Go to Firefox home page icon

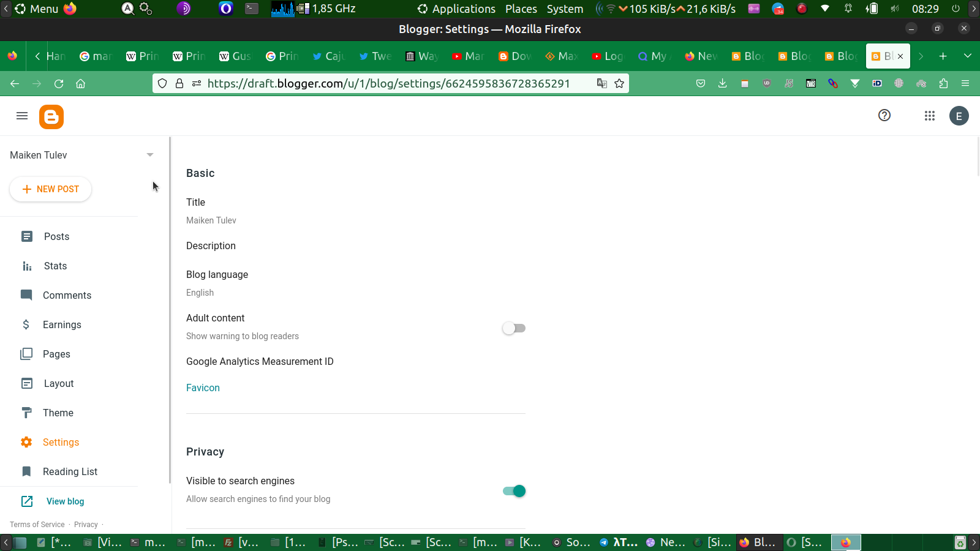click(x=80, y=84)
